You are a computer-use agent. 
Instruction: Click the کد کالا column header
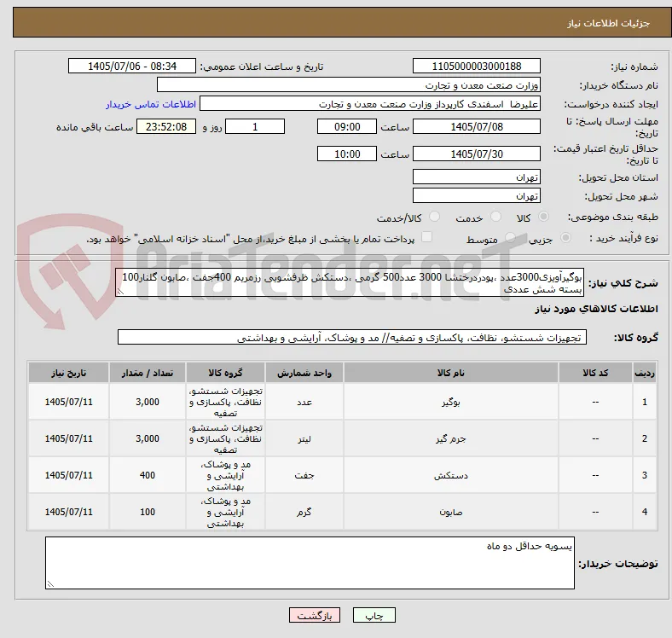click(x=595, y=373)
